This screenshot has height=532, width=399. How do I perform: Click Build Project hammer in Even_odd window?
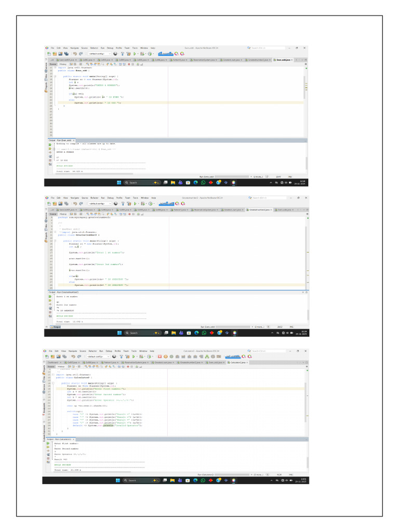click(x=123, y=54)
